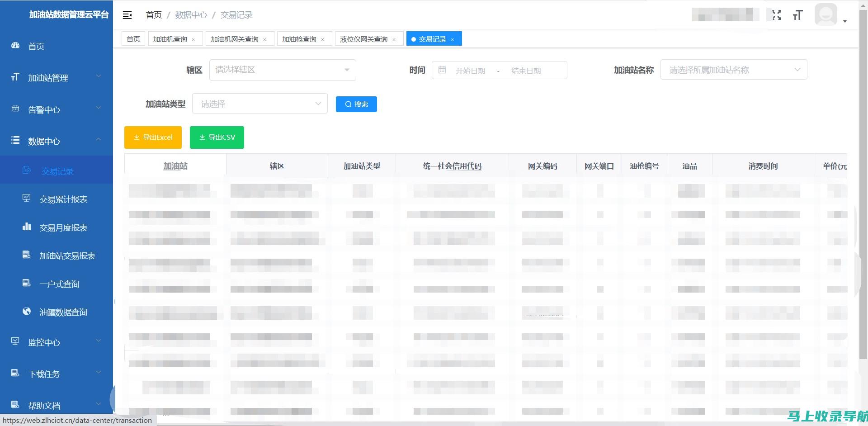Expand the 监控中心 menu chevron

[99, 341]
